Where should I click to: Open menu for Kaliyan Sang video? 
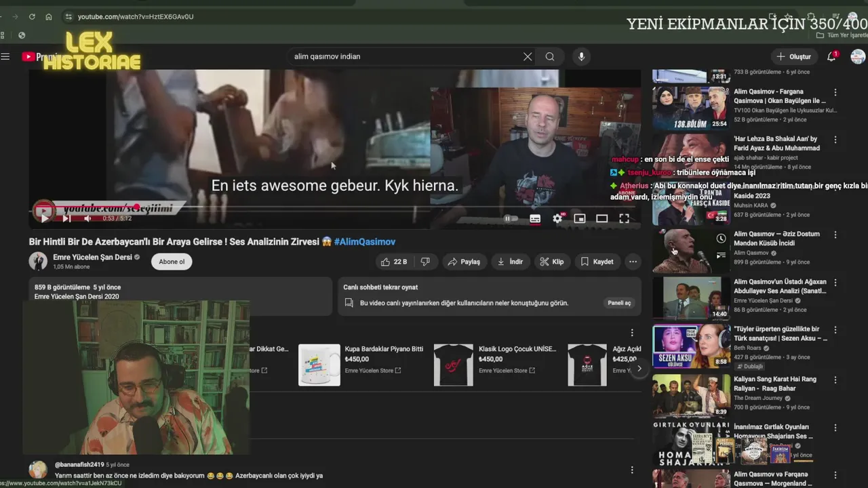click(835, 380)
